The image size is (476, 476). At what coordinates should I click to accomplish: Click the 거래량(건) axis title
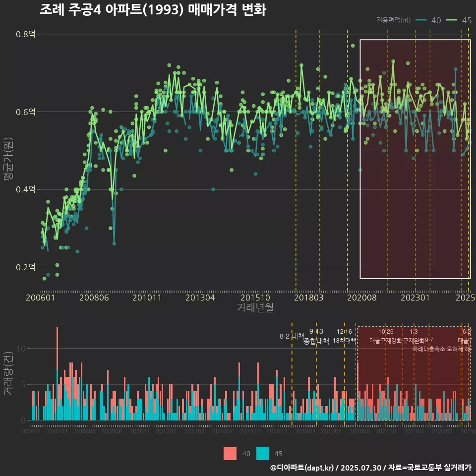coord(8,373)
